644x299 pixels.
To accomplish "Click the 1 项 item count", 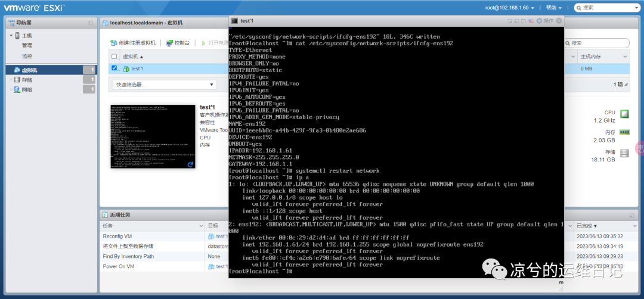I will tap(618, 85).
